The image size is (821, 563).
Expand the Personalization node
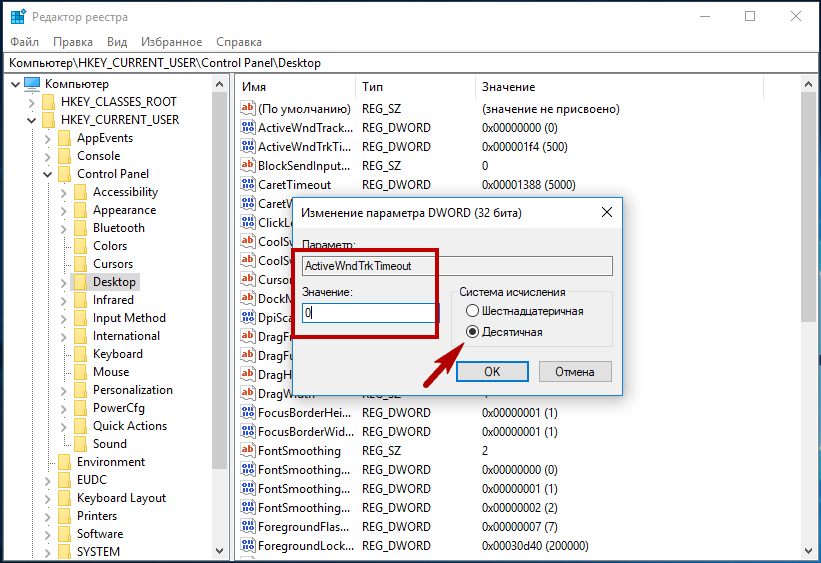[x=63, y=391]
